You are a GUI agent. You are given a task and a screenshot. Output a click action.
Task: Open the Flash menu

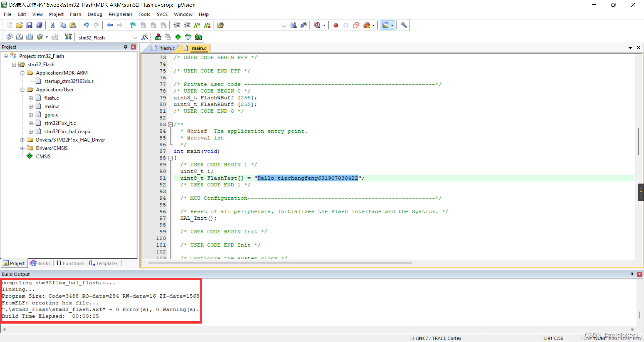(75, 14)
